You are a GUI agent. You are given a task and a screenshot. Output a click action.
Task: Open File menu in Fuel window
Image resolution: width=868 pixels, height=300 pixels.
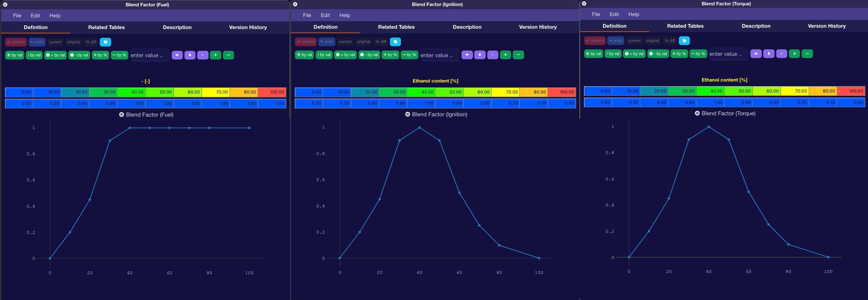click(17, 15)
